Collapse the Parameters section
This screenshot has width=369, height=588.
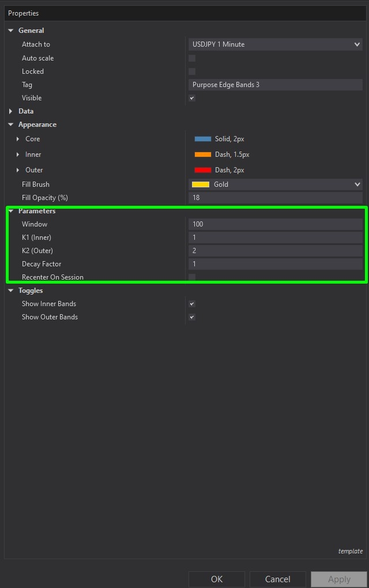click(10, 210)
